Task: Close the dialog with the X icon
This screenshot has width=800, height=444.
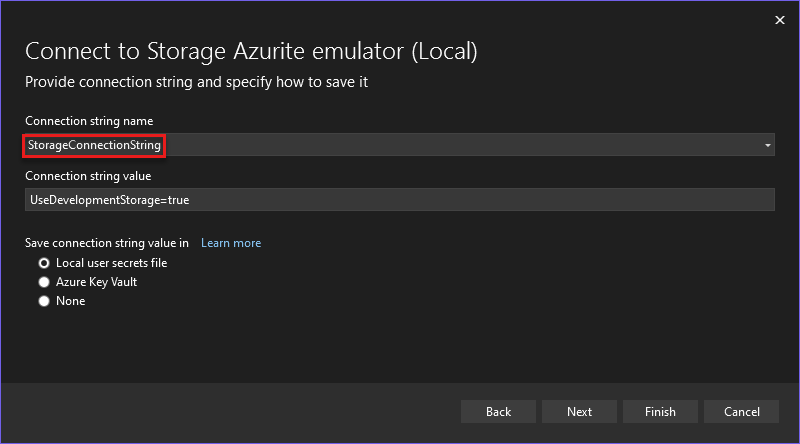Action: [x=780, y=19]
